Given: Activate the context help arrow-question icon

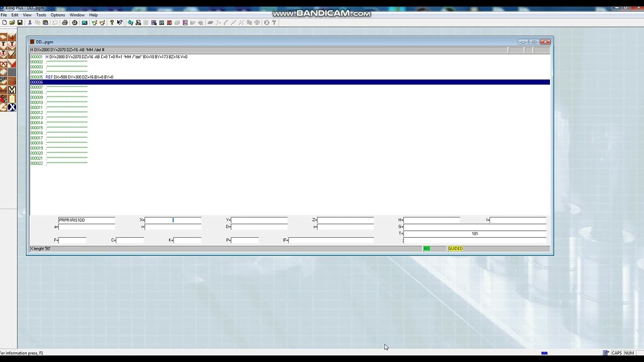Looking at the screenshot, I should pyautogui.click(x=120, y=23).
